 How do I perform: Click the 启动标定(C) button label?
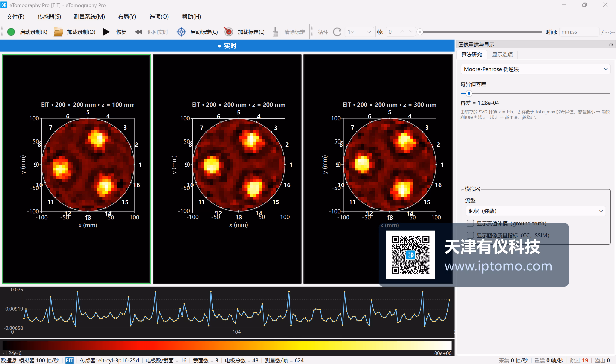[204, 32]
